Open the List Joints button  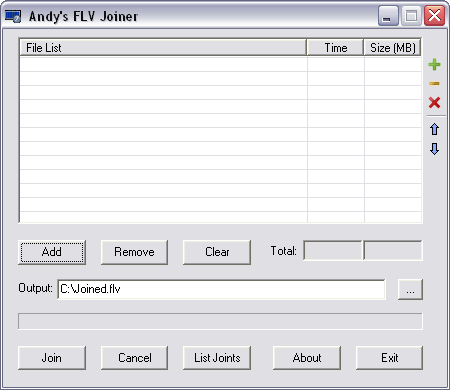[217, 358]
